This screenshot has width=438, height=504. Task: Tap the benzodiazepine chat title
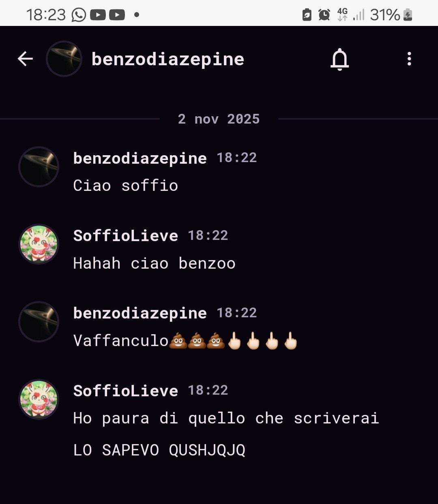[x=168, y=59]
